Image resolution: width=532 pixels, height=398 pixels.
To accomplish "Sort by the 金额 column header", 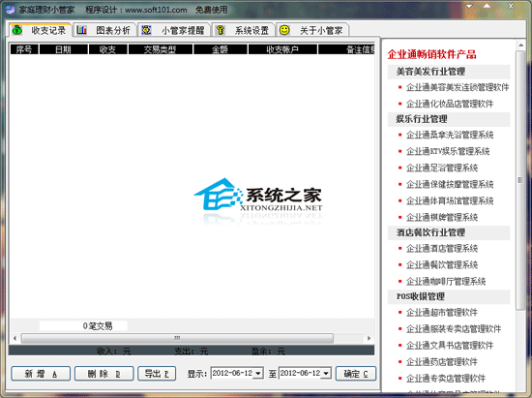I will click(221, 49).
